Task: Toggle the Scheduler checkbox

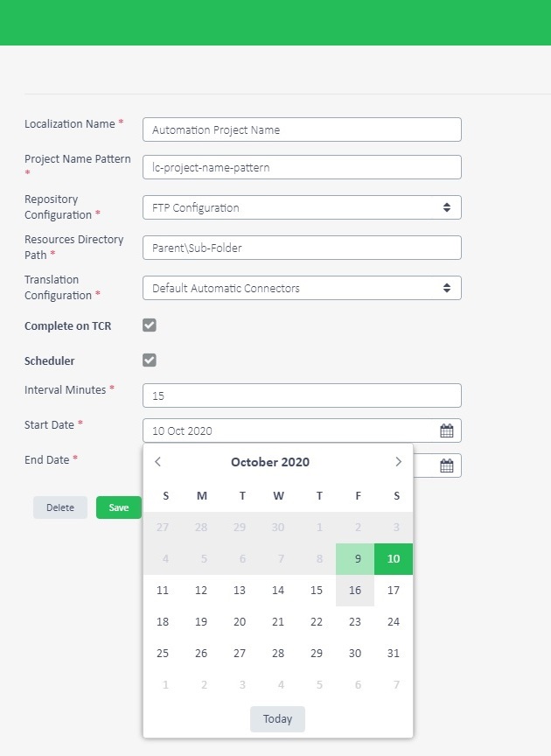Action: coord(150,360)
